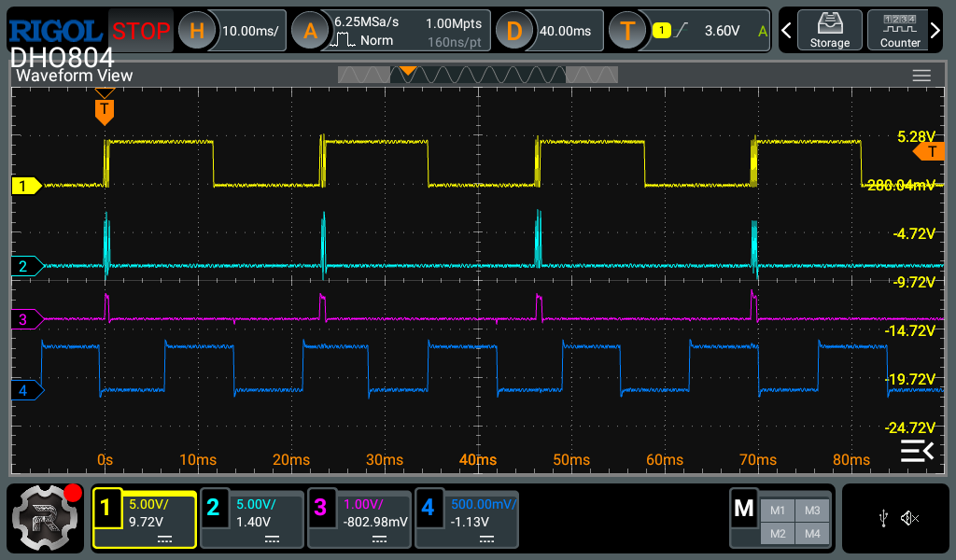Open the Math (M) menu icon

(x=744, y=508)
